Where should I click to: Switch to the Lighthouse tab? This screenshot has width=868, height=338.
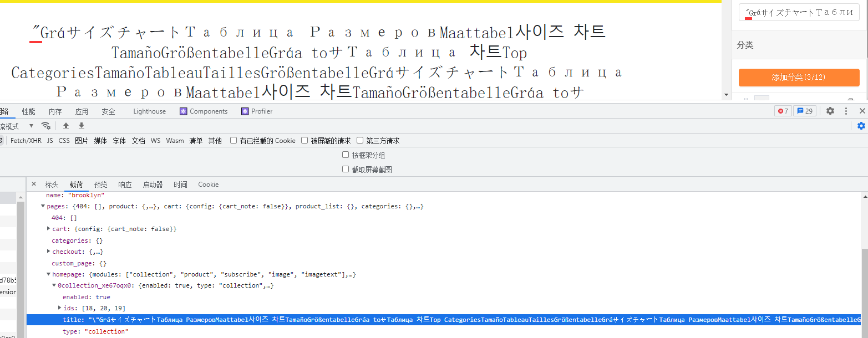click(x=149, y=111)
